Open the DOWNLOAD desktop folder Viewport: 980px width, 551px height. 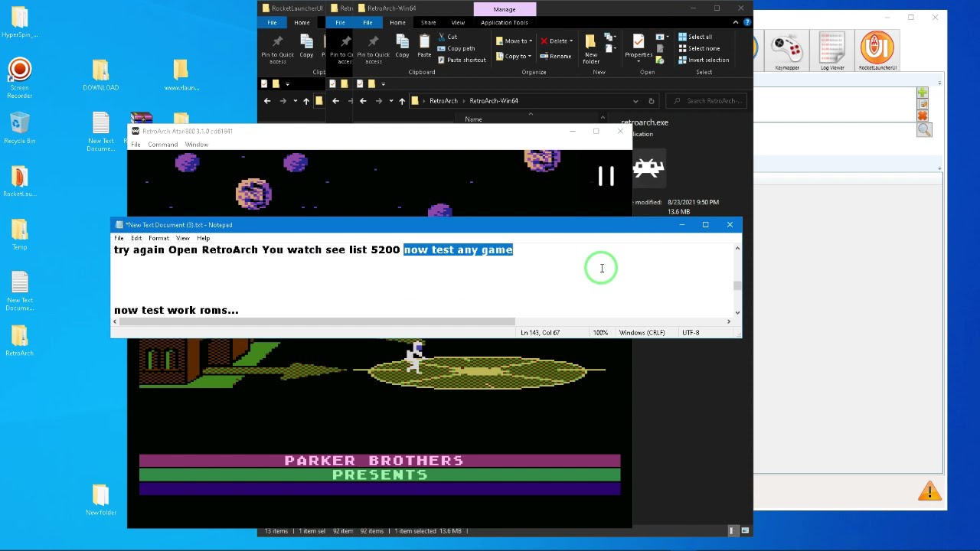pos(101,76)
